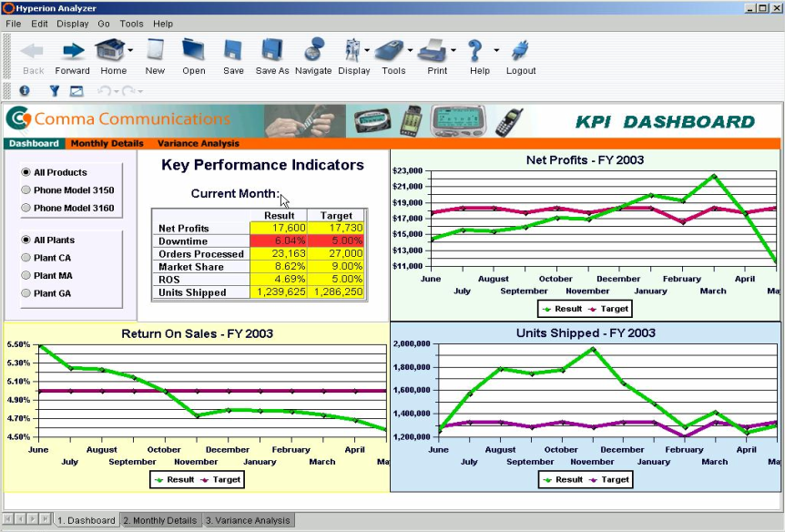Click the Units Shipped chart legend

586,479
